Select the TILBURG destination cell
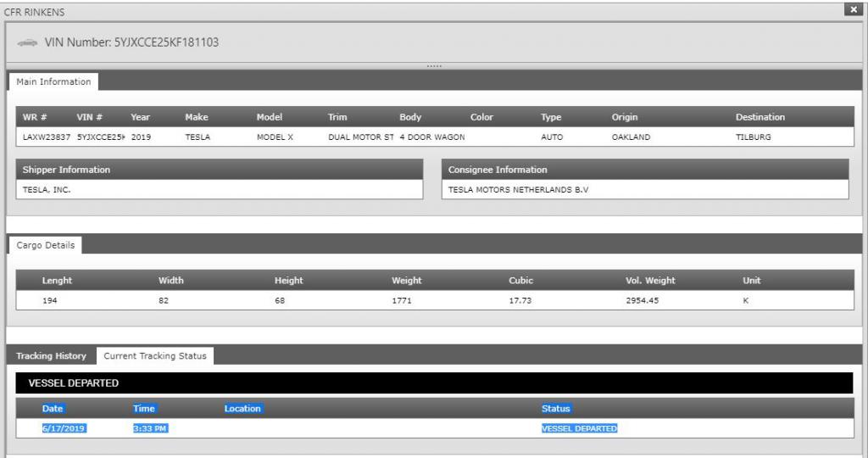 753,137
